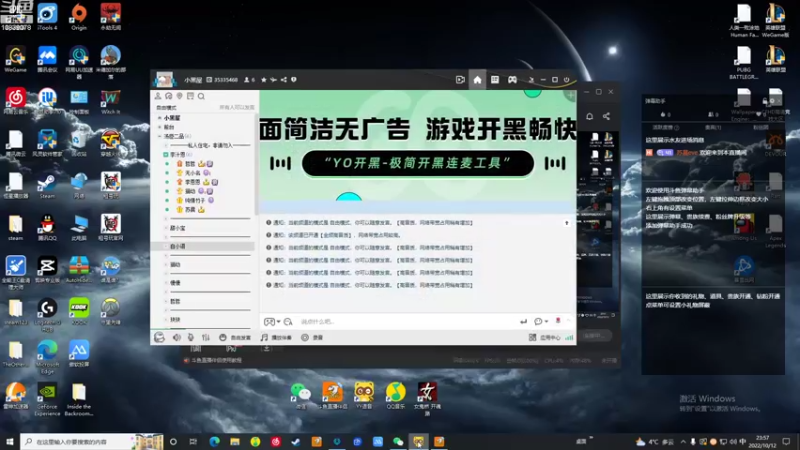The height and width of the screenshot is (450, 800).
Task: Click the thumbs-up count in 弹幕助手 panel
Action: [665, 114]
